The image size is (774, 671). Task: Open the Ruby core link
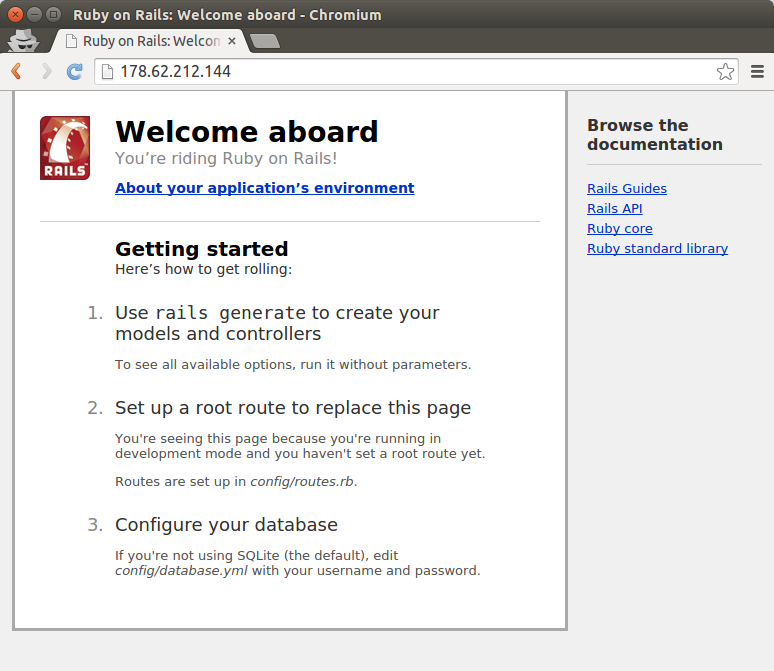619,229
